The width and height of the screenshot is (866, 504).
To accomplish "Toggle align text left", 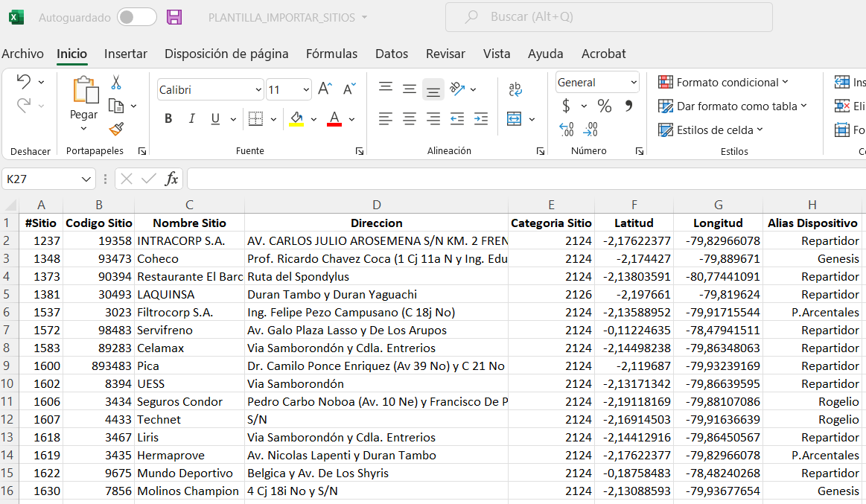I will [386, 118].
